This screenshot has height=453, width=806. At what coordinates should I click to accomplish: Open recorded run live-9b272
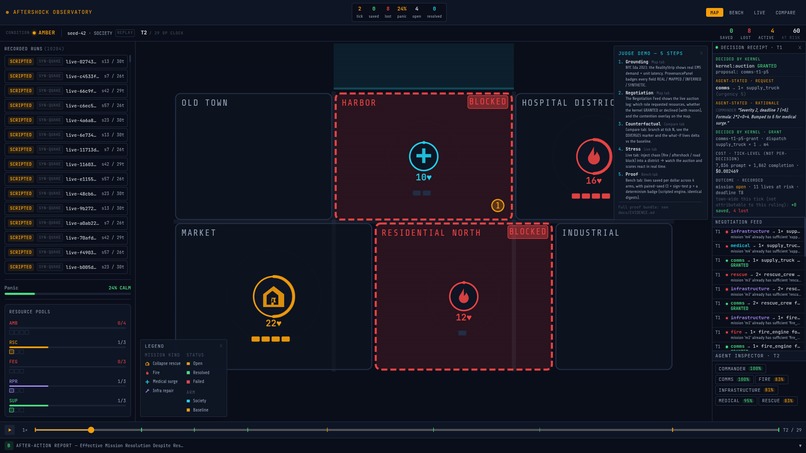[66, 208]
